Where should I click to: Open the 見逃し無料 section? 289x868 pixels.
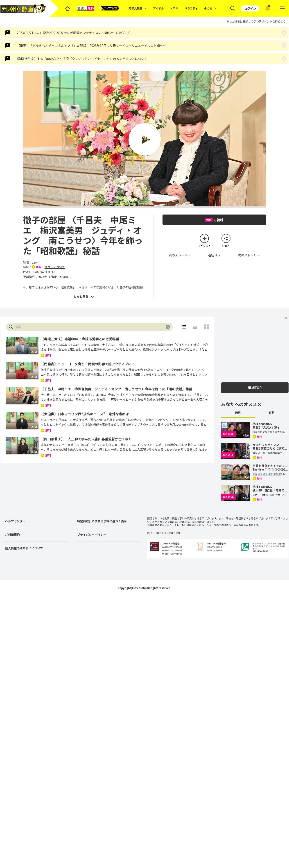coord(86,8)
